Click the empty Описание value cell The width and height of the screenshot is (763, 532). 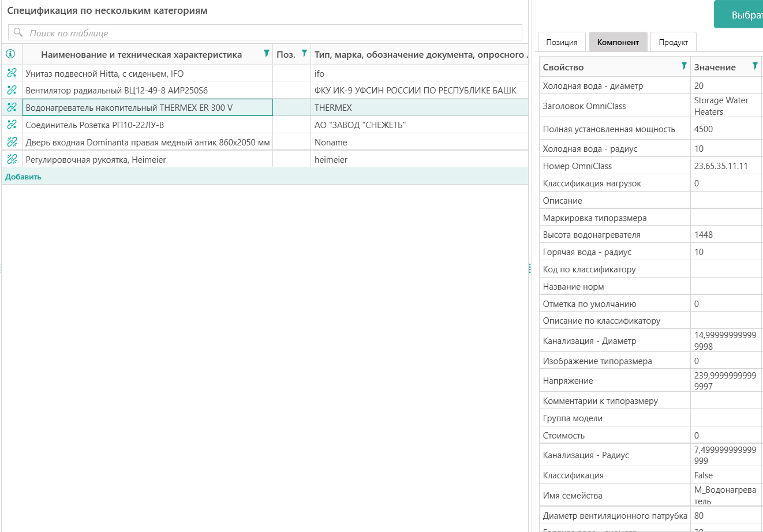[x=727, y=200]
